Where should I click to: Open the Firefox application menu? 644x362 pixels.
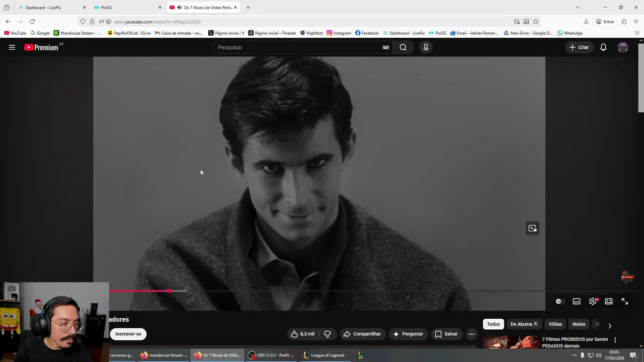636,22
